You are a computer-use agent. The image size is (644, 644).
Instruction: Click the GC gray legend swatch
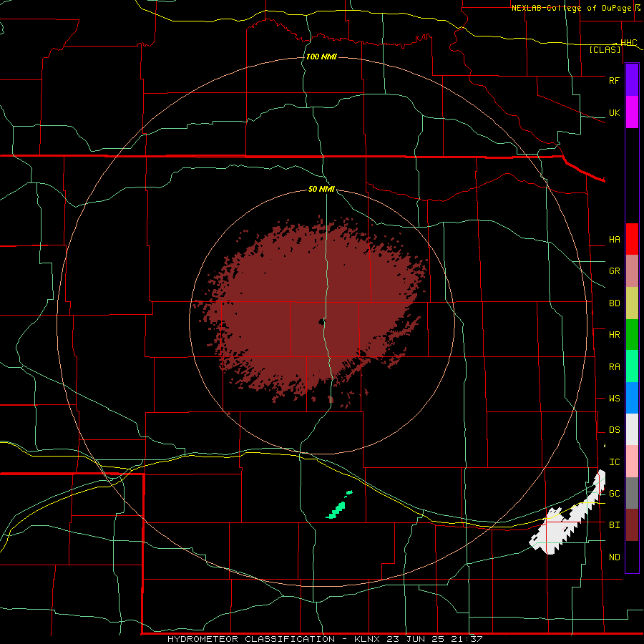(632, 493)
